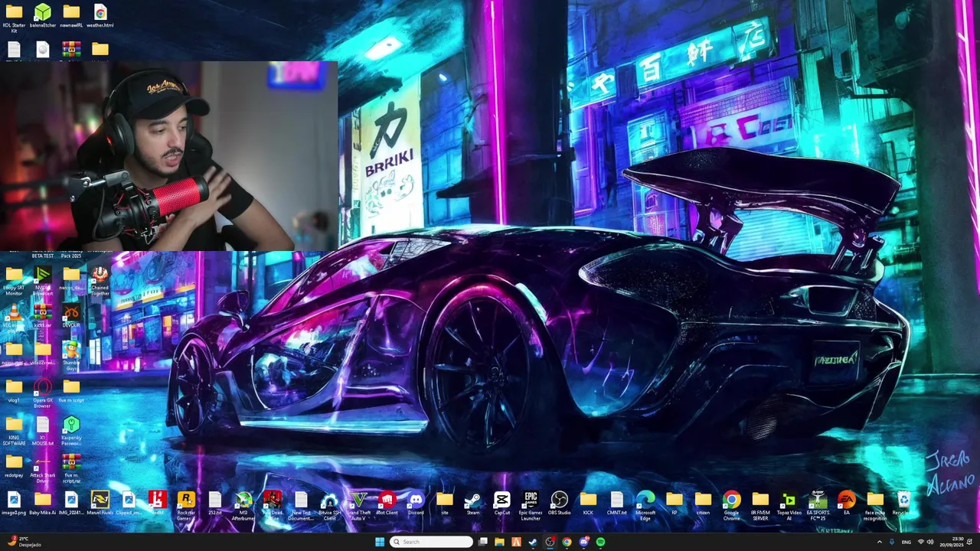980x551 pixels.
Task: Open the redotpay folder
Action: 14,466
